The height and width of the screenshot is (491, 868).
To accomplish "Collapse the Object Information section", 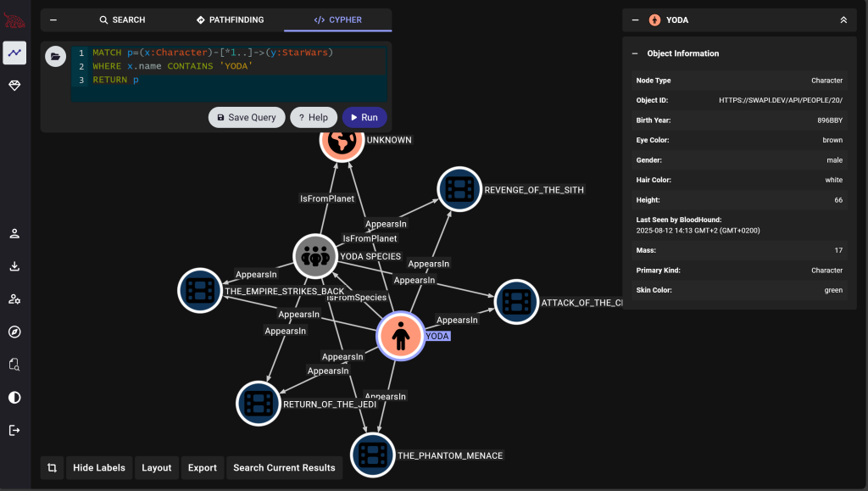I will tap(635, 53).
